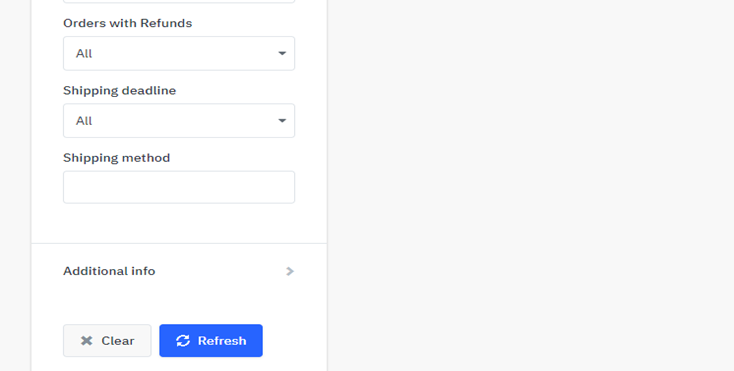Click the caret arrow in Shipping deadline
The height and width of the screenshot is (371, 734).
[282, 121]
